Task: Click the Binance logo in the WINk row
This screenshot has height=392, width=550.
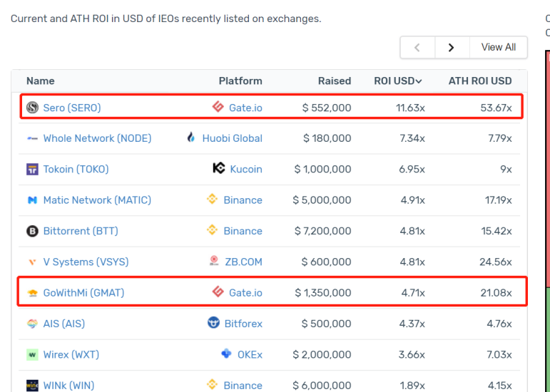Action: [x=212, y=384]
